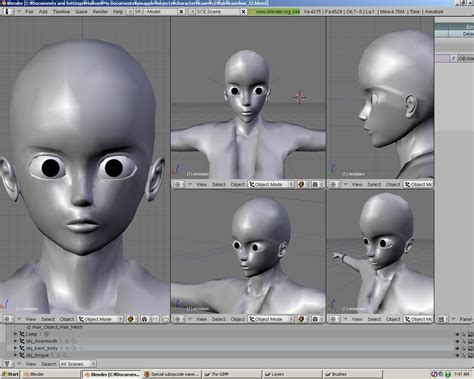The height and width of the screenshot is (379, 474).
Task: Toggle selectability cursor icon for obj_kaori_body row
Action: pos(464,348)
